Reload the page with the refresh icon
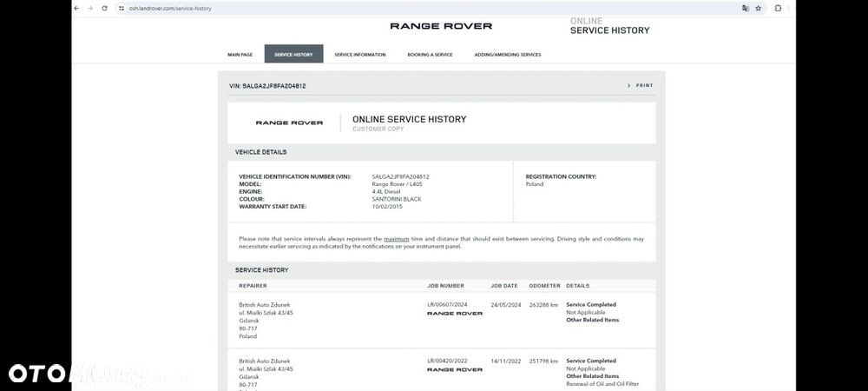This screenshot has width=868, height=391. (x=104, y=9)
